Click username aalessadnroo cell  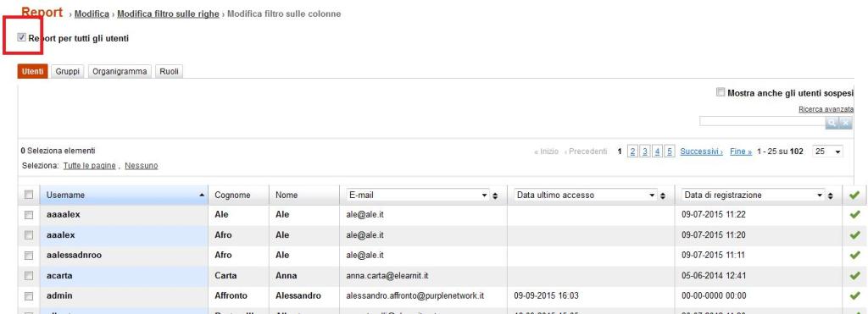(x=124, y=256)
